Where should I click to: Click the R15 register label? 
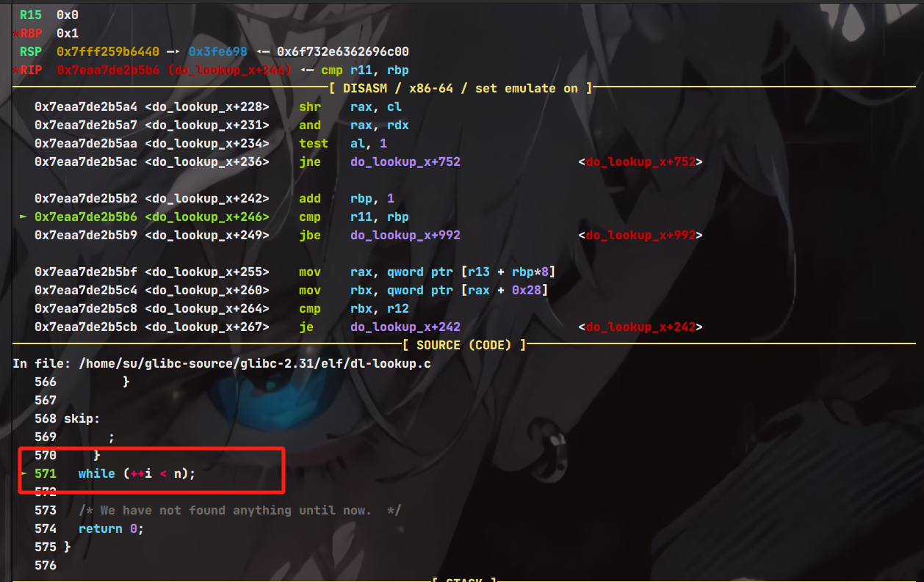click(31, 15)
